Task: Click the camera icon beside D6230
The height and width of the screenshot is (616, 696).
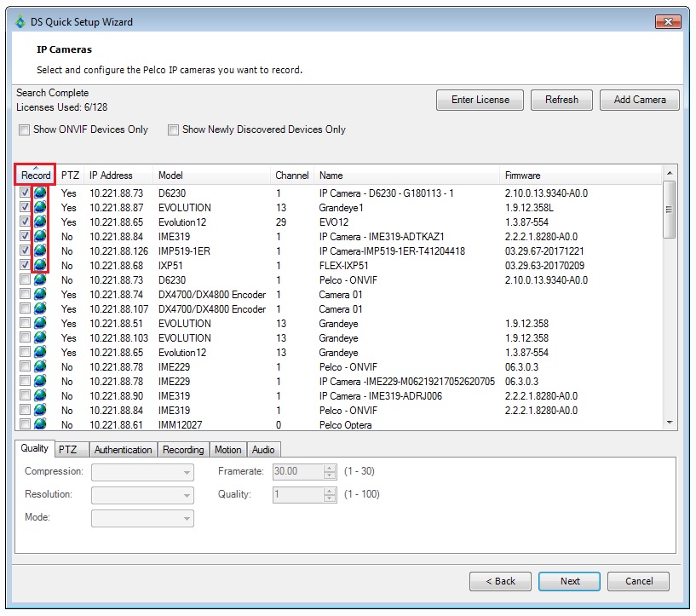Action: 37,193
